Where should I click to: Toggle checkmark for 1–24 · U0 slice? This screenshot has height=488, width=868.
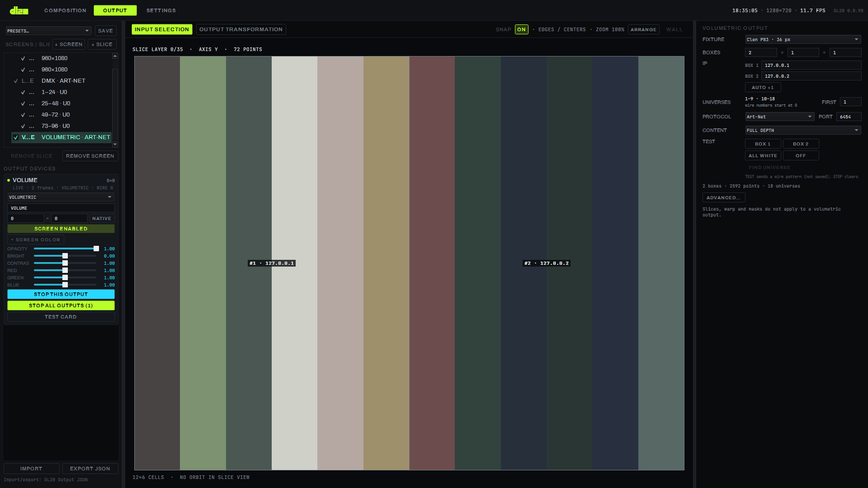(x=23, y=92)
